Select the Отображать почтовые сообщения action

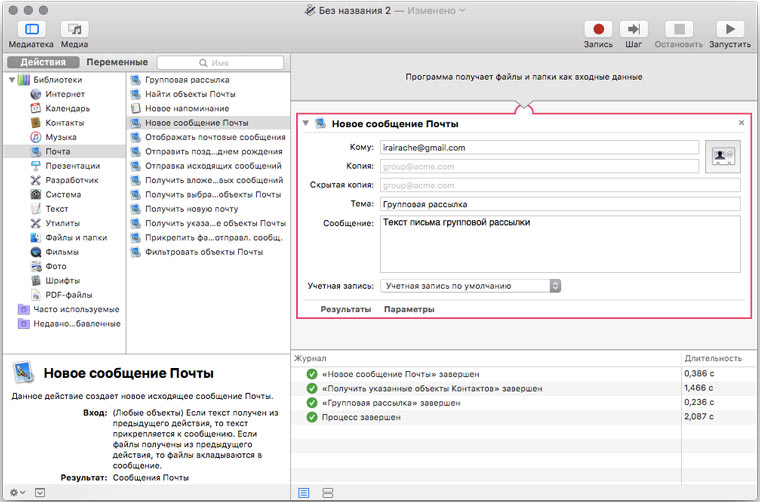coord(215,137)
